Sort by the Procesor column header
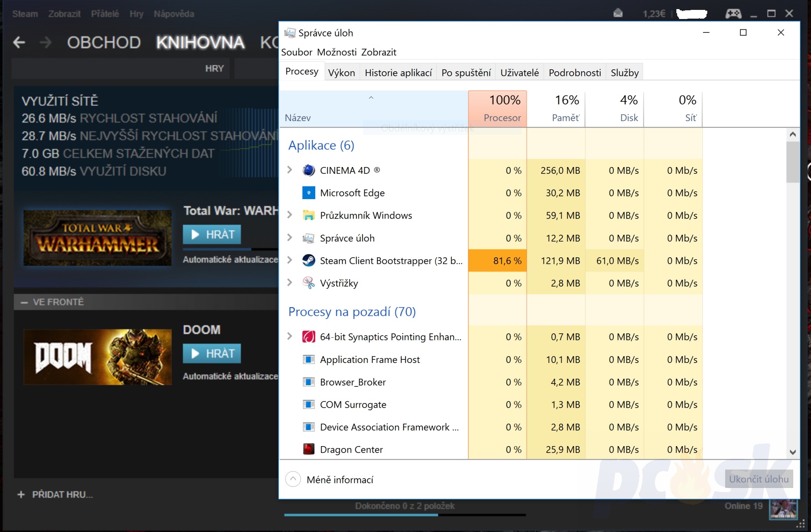Screen dimensions: 811x532 (497, 109)
